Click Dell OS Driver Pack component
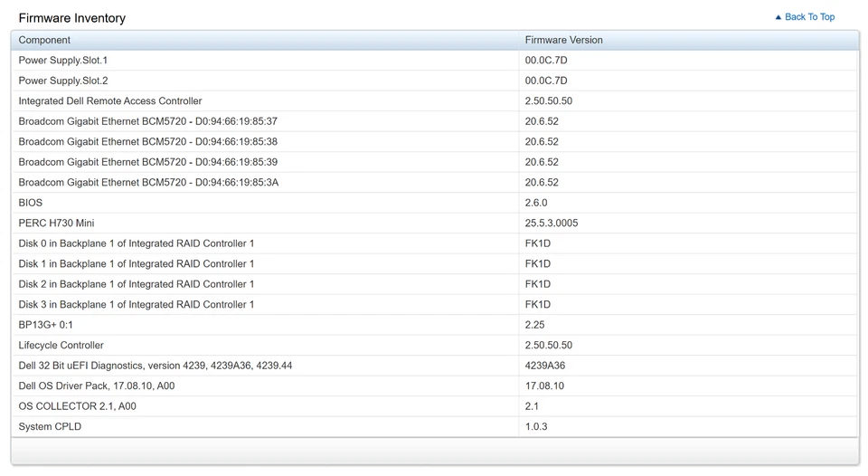Image resolution: width=868 pixels, height=476 pixels. pos(97,386)
